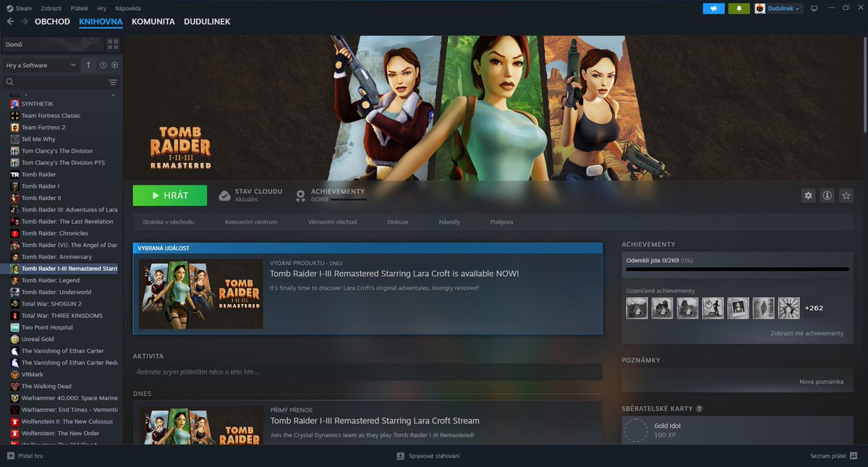Viewport: 868px width, 467px height.
Task: Open the Zobrazit menu
Action: [x=50, y=8]
